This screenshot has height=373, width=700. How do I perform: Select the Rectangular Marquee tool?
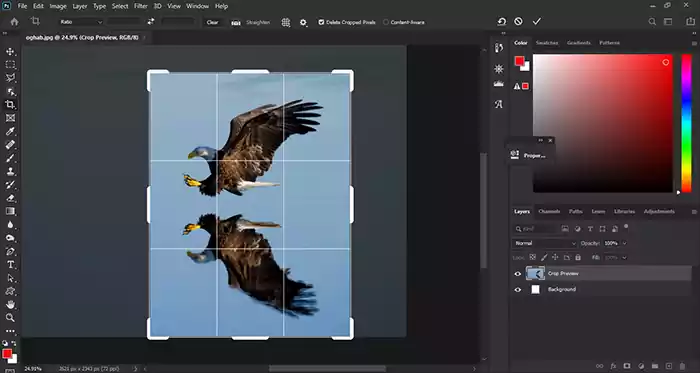pos(10,65)
